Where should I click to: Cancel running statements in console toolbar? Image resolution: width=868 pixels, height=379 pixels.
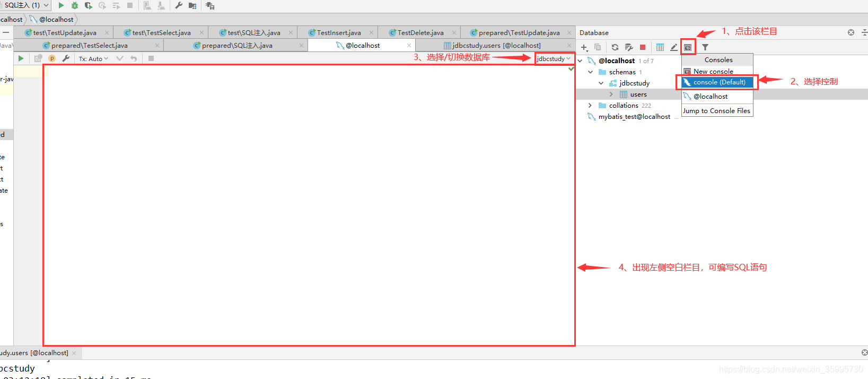coord(151,58)
